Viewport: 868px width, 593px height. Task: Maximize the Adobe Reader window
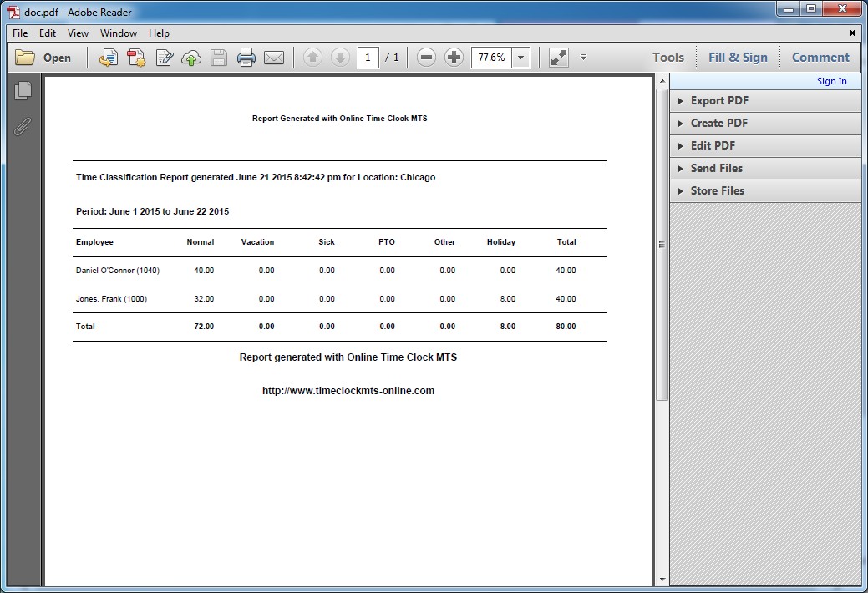(x=811, y=8)
